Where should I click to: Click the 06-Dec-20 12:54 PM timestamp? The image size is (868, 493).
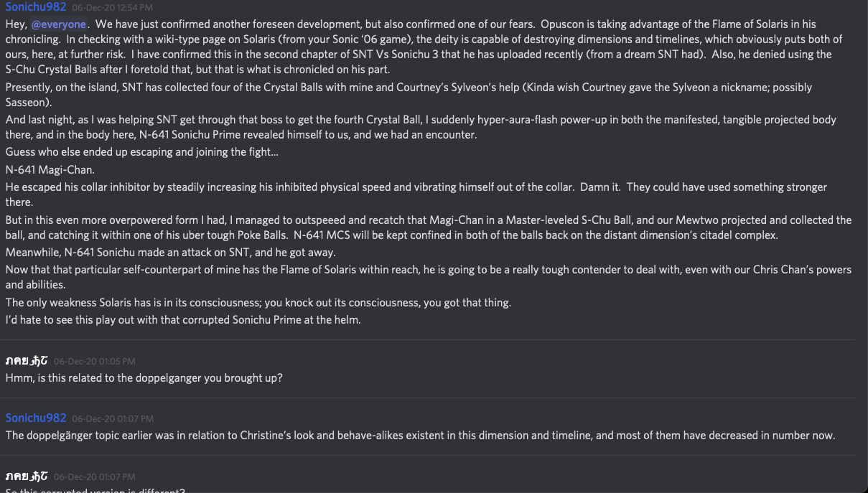(112, 8)
